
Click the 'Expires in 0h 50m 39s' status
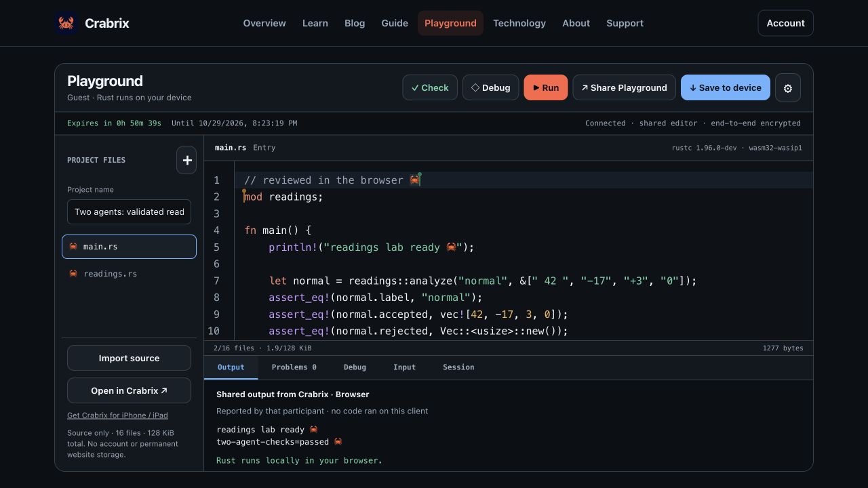[114, 123]
